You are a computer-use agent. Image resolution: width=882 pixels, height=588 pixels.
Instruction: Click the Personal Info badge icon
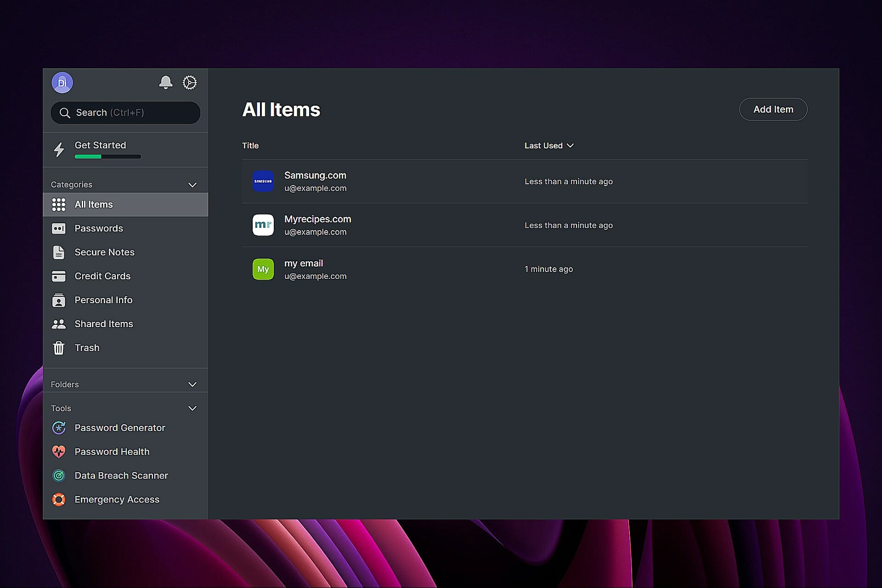pyautogui.click(x=59, y=300)
